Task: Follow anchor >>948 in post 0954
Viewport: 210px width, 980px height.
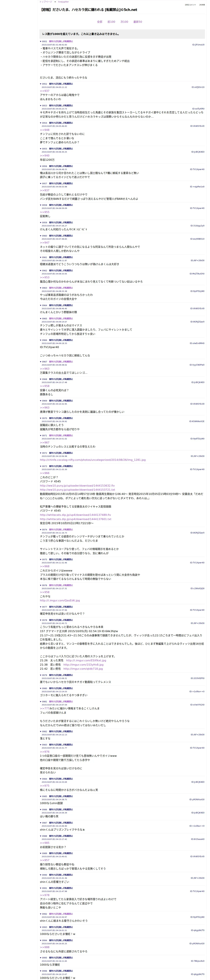Action: pyautogui.click(x=45, y=130)
